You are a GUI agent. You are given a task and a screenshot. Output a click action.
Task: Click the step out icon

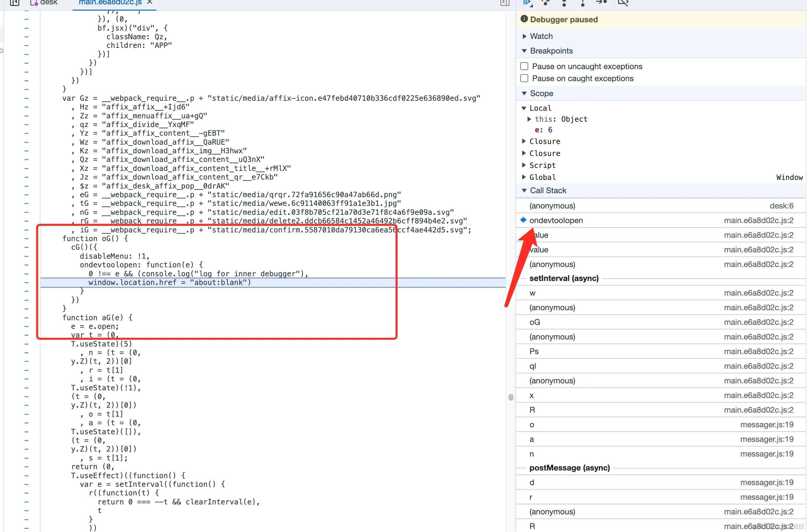[x=582, y=3]
